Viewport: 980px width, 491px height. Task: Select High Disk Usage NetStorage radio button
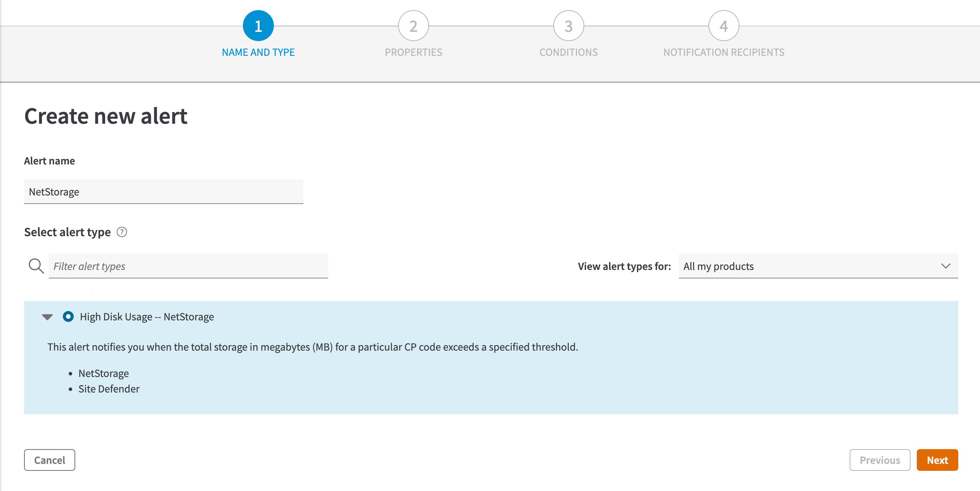point(68,316)
